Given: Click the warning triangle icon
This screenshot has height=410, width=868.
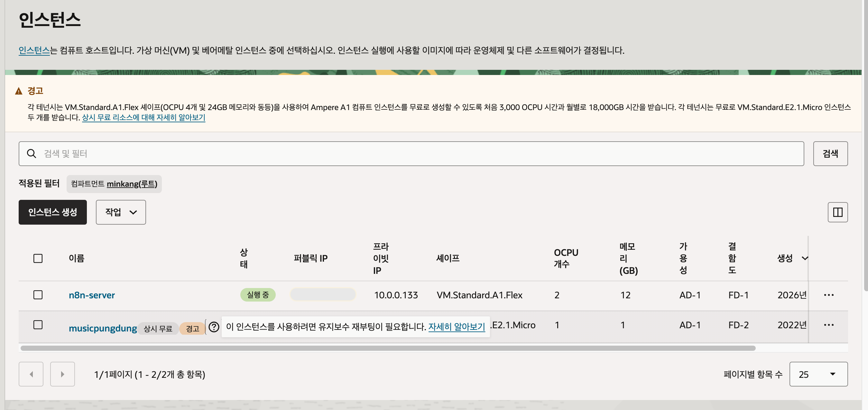Looking at the screenshot, I should pos(19,91).
